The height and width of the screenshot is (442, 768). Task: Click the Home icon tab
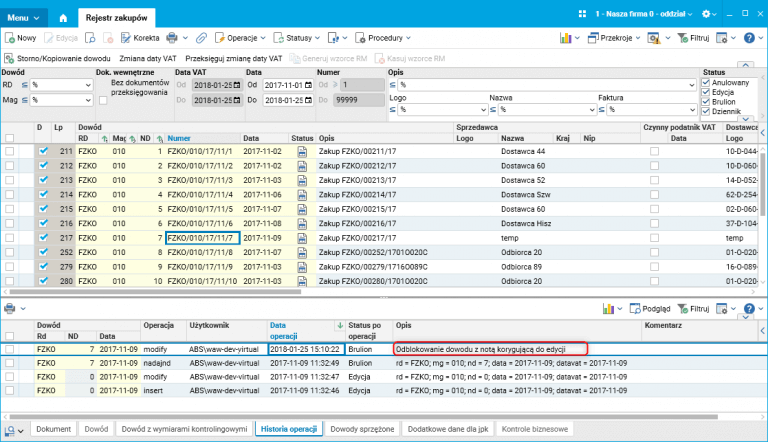point(63,18)
